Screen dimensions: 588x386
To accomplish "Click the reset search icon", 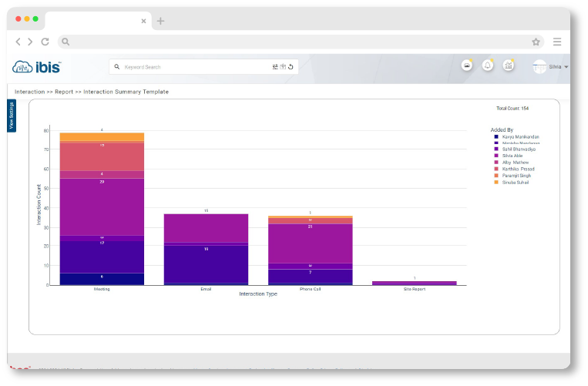I will click(x=292, y=67).
